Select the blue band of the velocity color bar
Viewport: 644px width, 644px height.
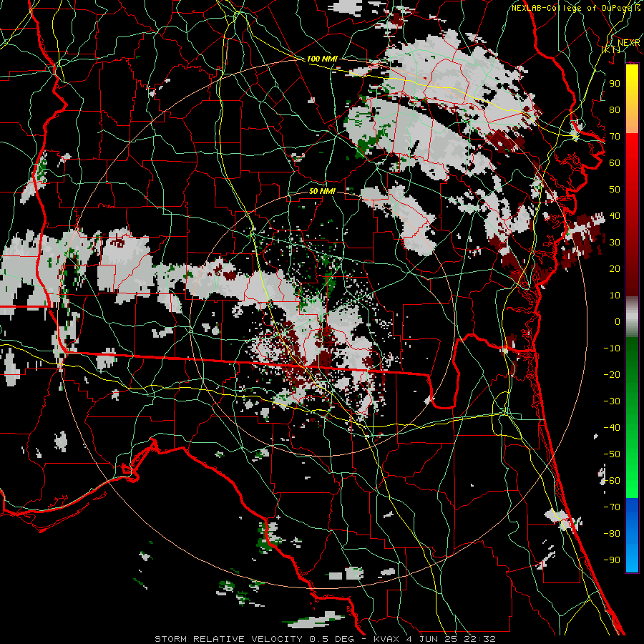pyautogui.click(x=632, y=535)
